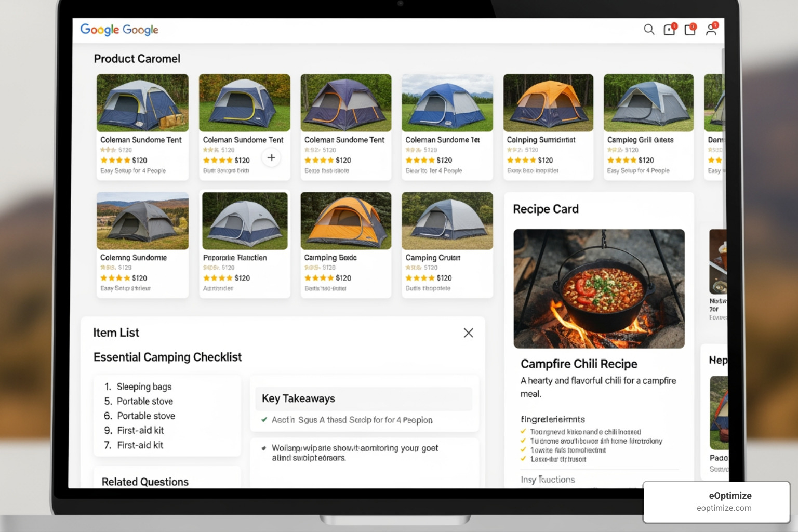The height and width of the screenshot is (532, 798).
Task: Open search with the magnifier icon
Action: (x=649, y=30)
